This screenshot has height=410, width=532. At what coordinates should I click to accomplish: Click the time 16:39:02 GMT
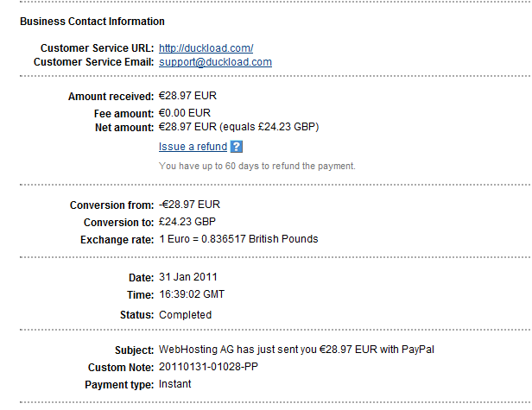click(x=191, y=295)
